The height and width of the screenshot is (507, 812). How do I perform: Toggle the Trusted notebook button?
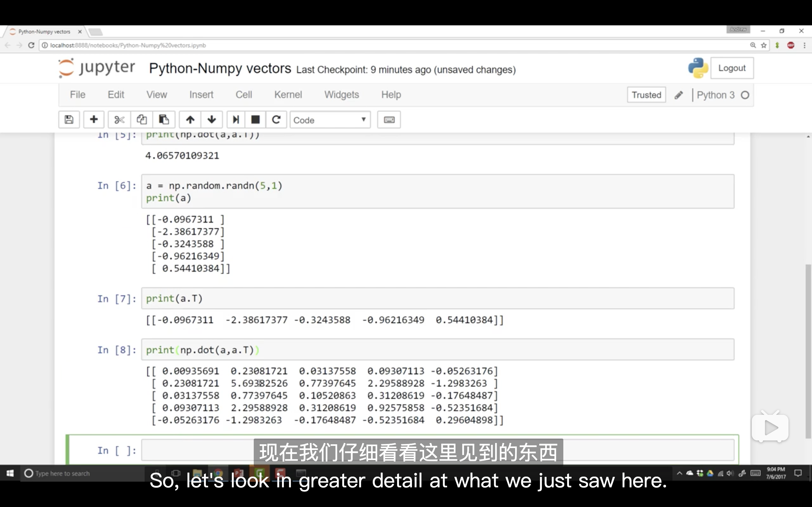(646, 95)
